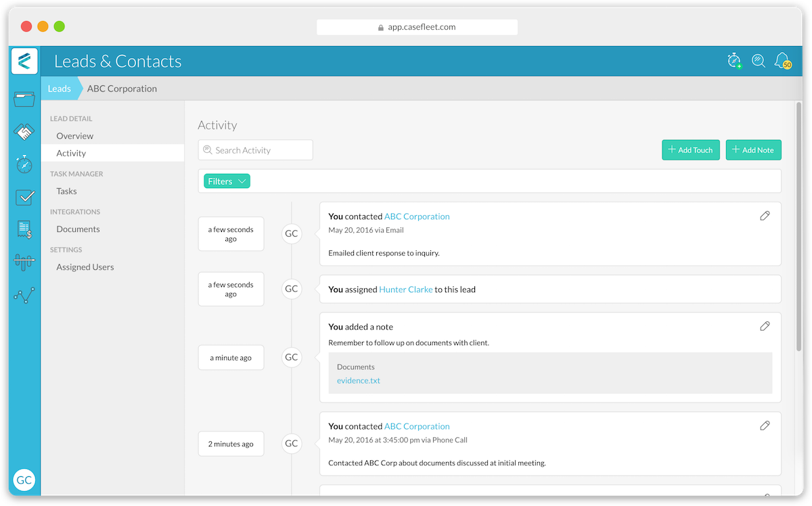The height and width of the screenshot is (506, 812).
Task: Open the GC user avatar menu
Action: click(24, 480)
